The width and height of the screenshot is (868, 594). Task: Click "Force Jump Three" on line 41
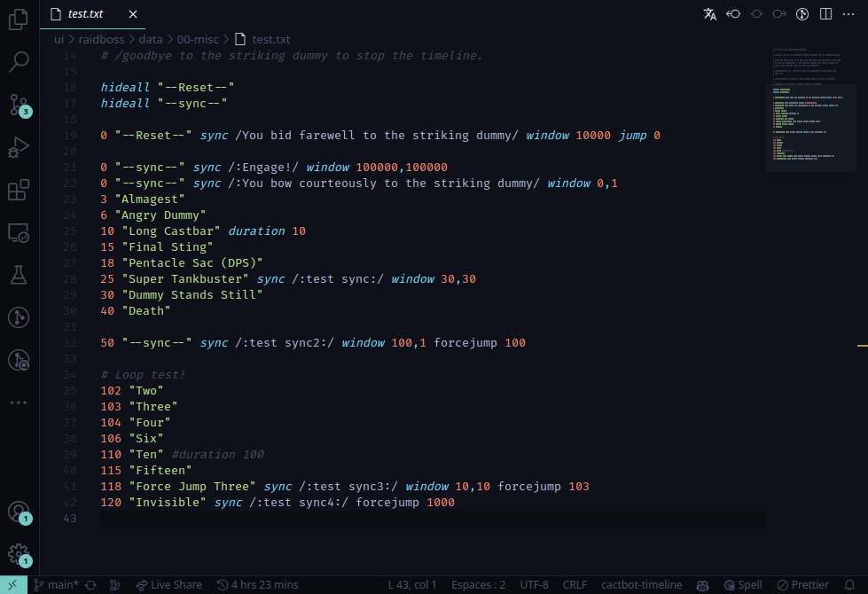pyautogui.click(x=192, y=486)
